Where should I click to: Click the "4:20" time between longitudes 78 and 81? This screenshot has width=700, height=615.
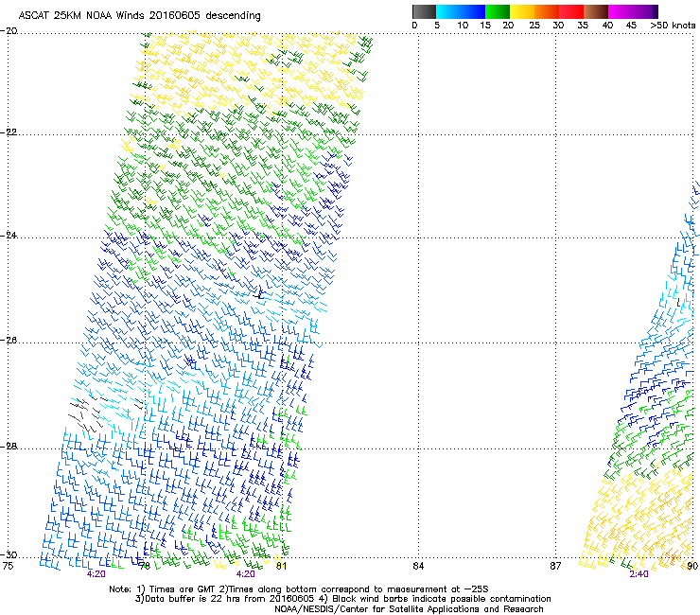coord(246,574)
